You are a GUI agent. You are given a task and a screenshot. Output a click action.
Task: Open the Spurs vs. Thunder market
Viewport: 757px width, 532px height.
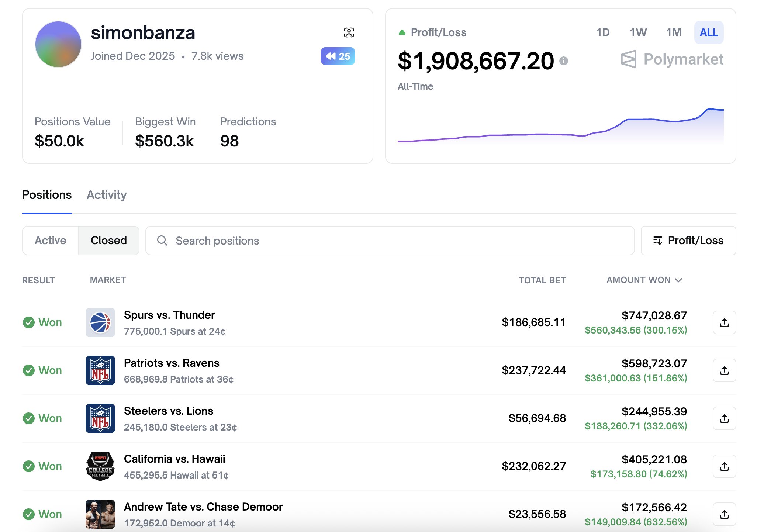(x=169, y=315)
